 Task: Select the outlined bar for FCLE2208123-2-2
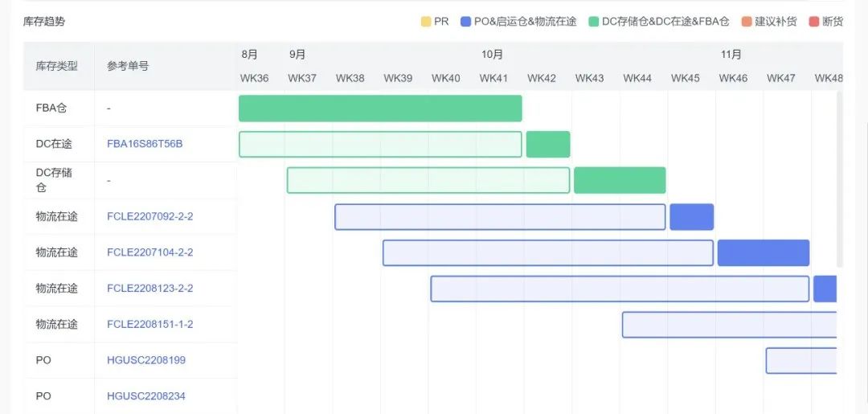pyautogui.click(x=620, y=289)
